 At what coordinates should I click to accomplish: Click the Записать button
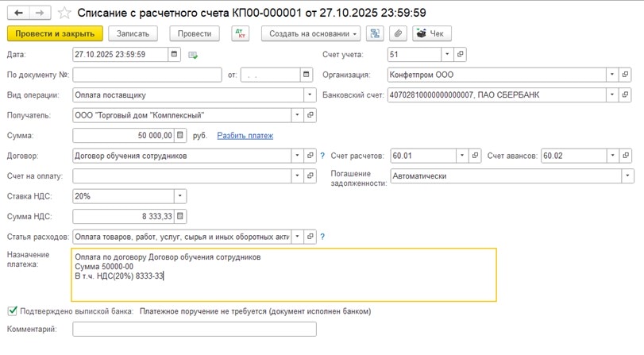[133, 33]
